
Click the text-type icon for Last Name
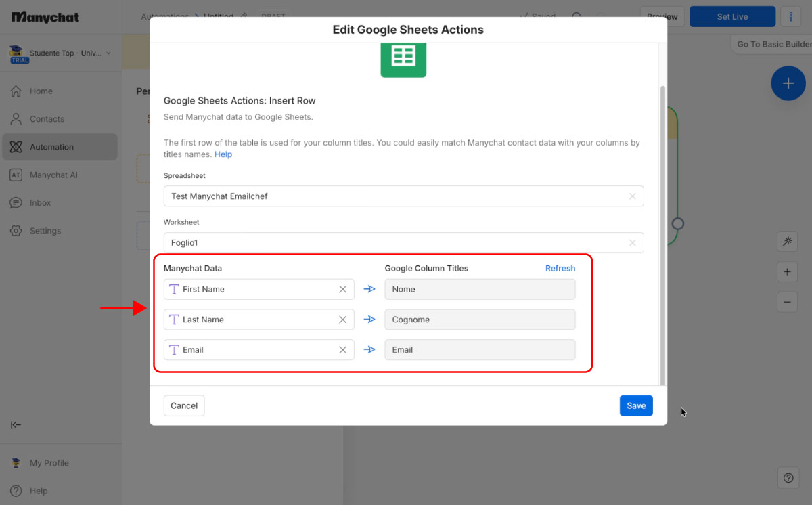tap(174, 320)
